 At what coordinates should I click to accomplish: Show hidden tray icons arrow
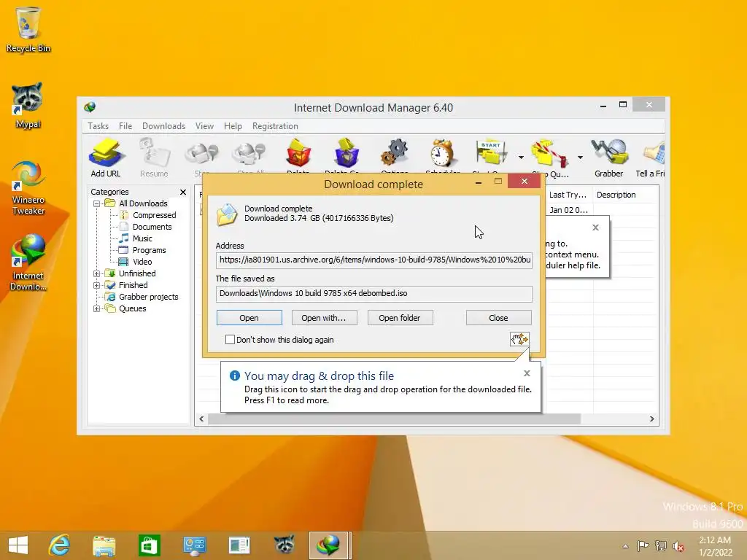click(x=625, y=546)
